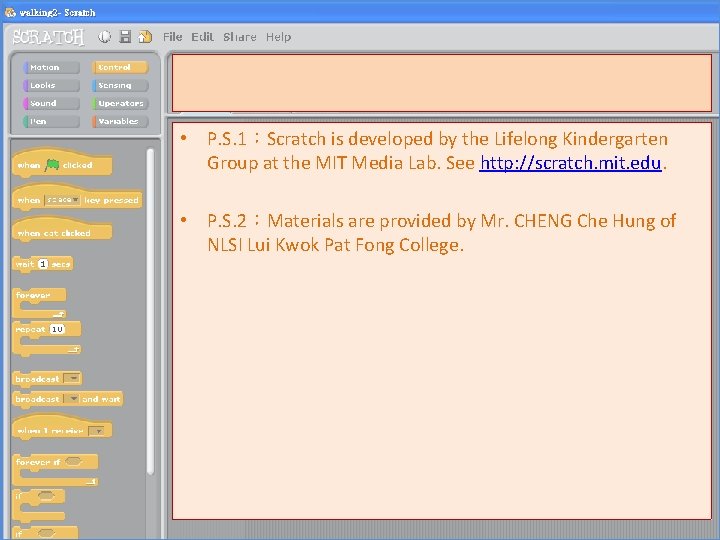The width and height of the screenshot is (720, 540).
Task: Click the save project floppy icon
Action: point(125,37)
